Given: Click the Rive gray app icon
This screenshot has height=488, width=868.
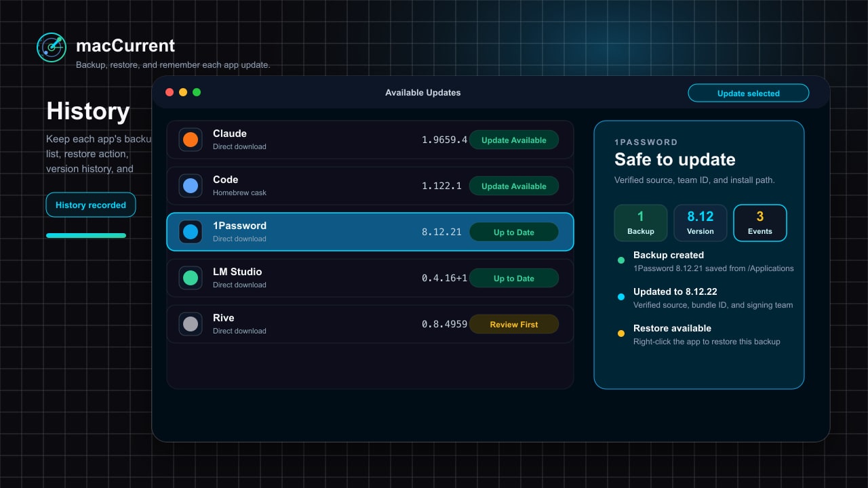Looking at the screenshot, I should click(191, 324).
